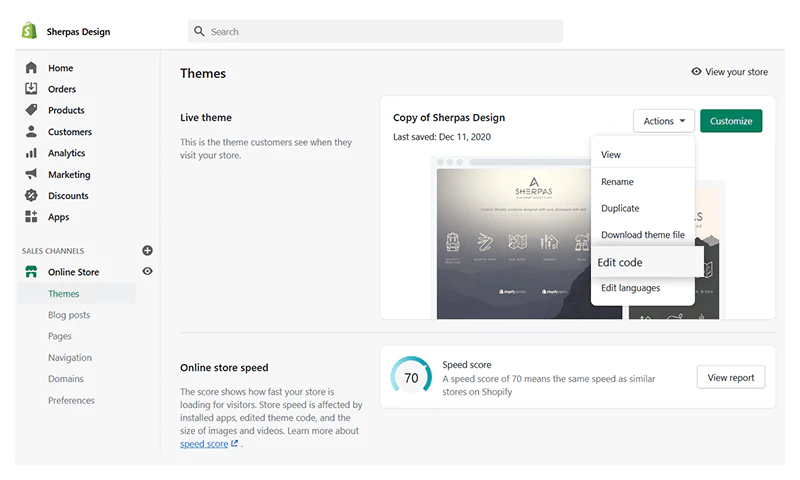Choose Rename from the Actions menu
Screen dimensions: 800x480
[x=643, y=182]
